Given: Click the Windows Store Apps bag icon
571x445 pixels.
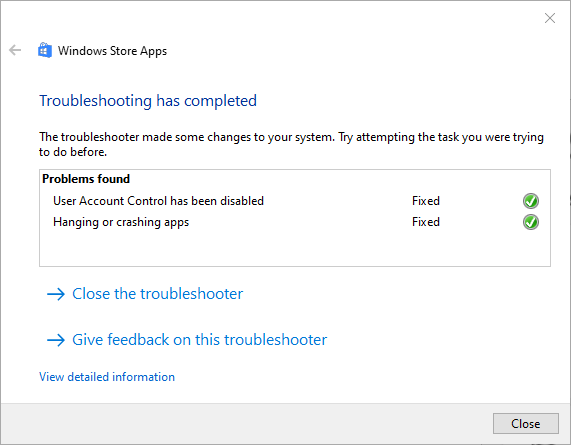Looking at the screenshot, I should coord(45,50).
